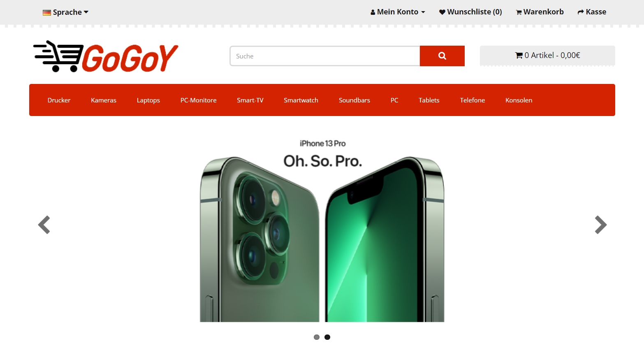
Task: Open the Laptops category
Action: tap(148, 100)
